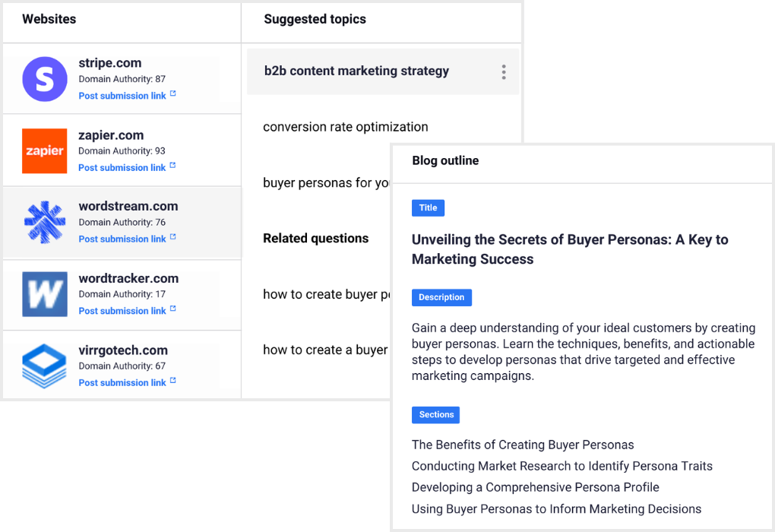Click 'Using Buyer Personas to Inform Marketing Decisions'
Image resolution: width=775 pixels, height=532 pixels.
[x=556, y=508]
